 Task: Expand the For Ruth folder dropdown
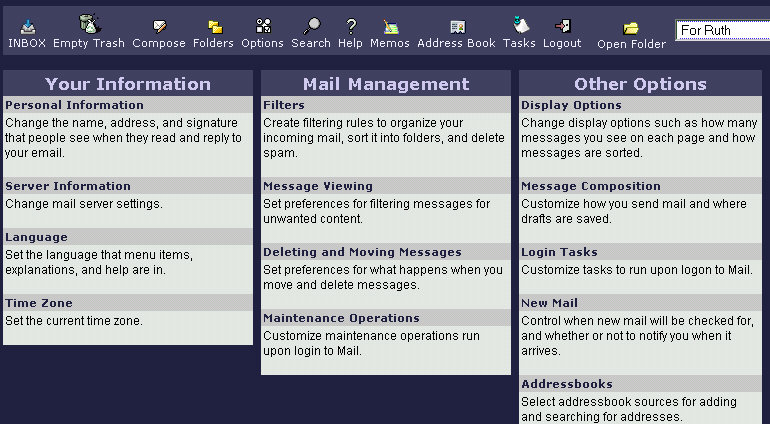(722, 30)
